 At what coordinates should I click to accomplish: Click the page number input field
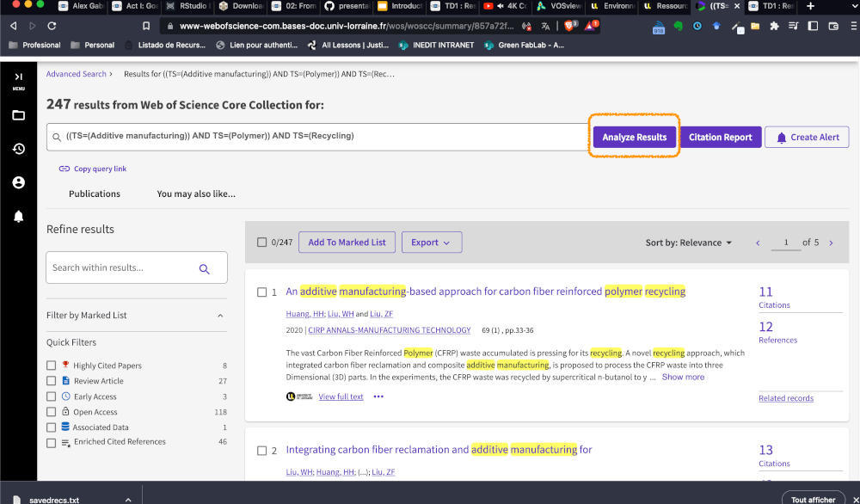[785, 243]
